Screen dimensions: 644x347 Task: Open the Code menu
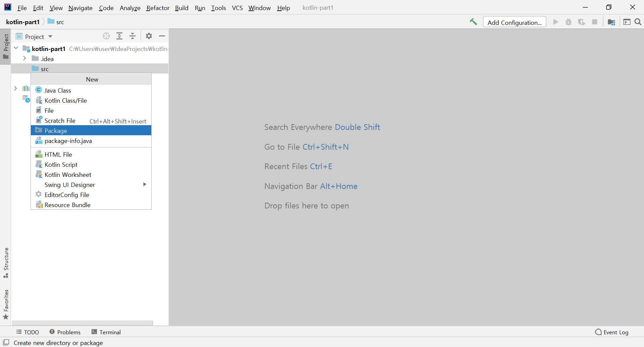coord(106,8)
